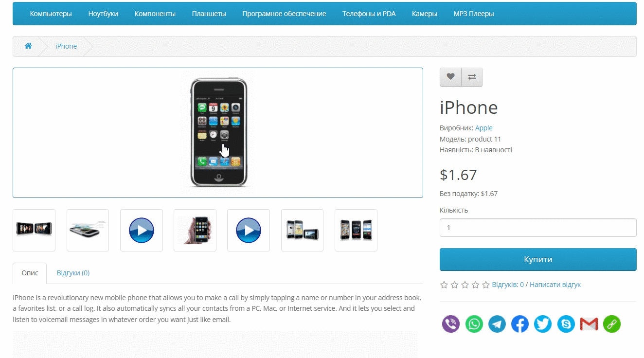Viewport: 644px width, 358px height.
Task: Share on Facebook icon
Action: pos(520,324)
